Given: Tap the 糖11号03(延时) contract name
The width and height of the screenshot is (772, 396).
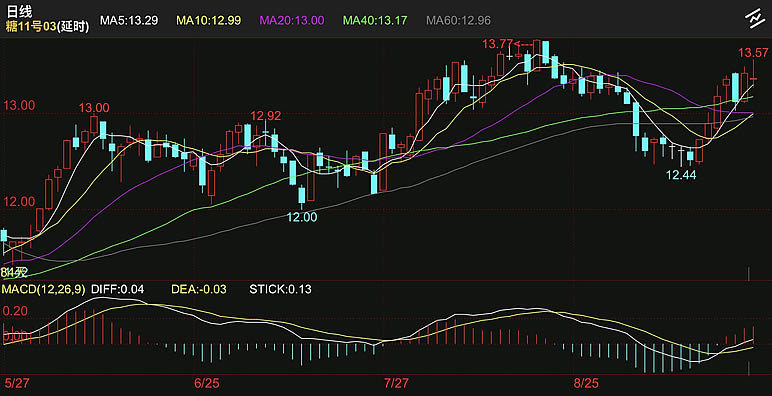Looking at the screenshot, I should 48,27.
